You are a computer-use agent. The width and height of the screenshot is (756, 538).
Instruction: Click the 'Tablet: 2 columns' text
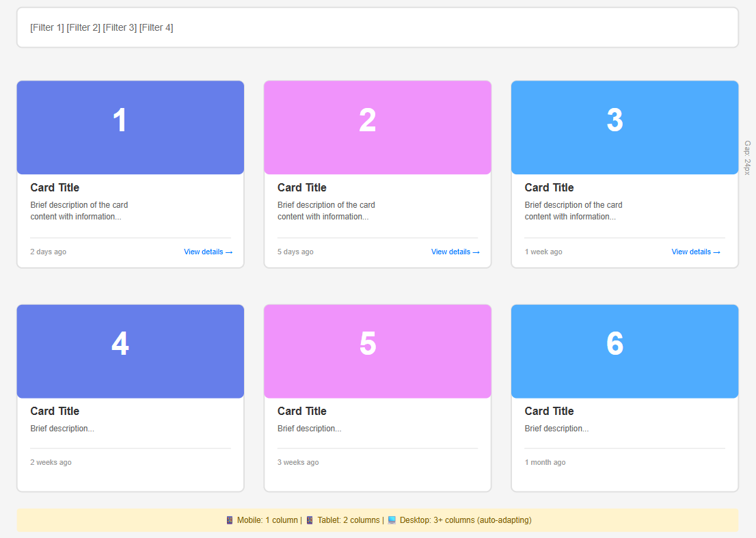click(349, 520)
